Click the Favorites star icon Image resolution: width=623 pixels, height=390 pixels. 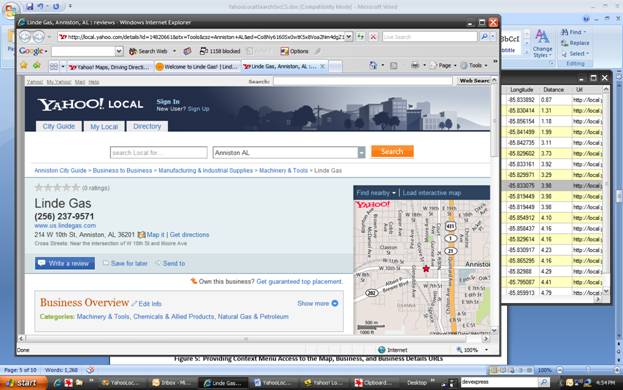[24, 66]
